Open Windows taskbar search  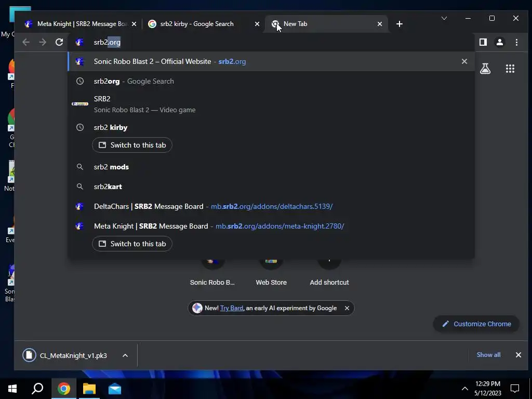coord(37,389)
